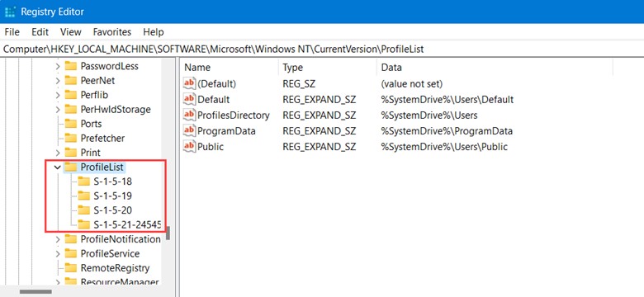Screen dimensions: 644x297
Task: Select the ProfileNotification folder icon
Action: [71, 238]
